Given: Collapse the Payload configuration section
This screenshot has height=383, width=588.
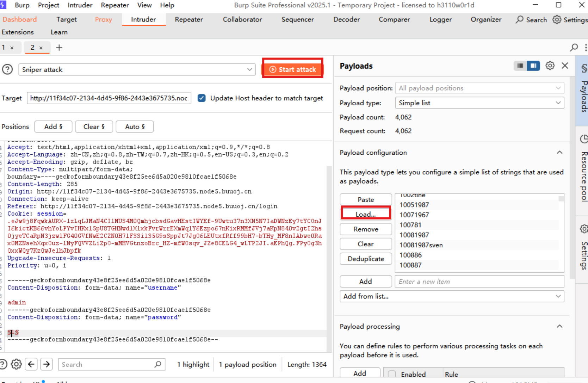Looking at the screenshot, I should coord(559,153).
